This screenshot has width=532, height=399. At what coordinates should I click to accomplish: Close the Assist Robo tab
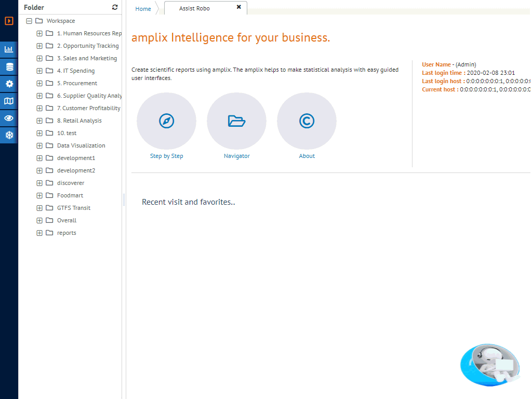coord(239,7)
